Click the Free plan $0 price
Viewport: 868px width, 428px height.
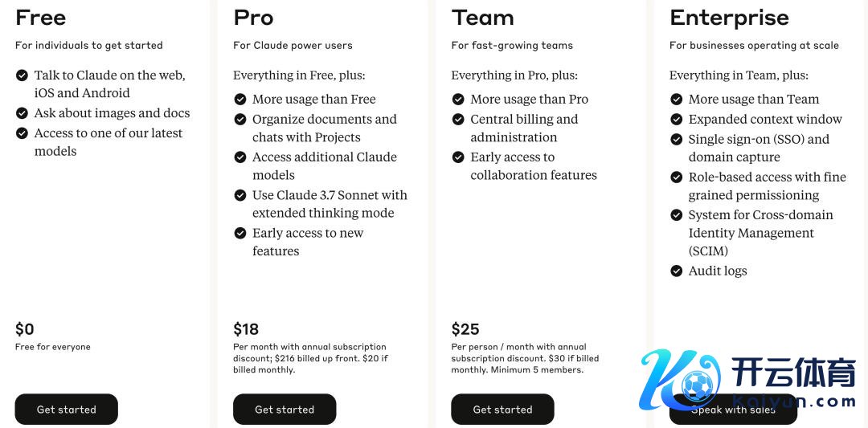coord(25,329)
